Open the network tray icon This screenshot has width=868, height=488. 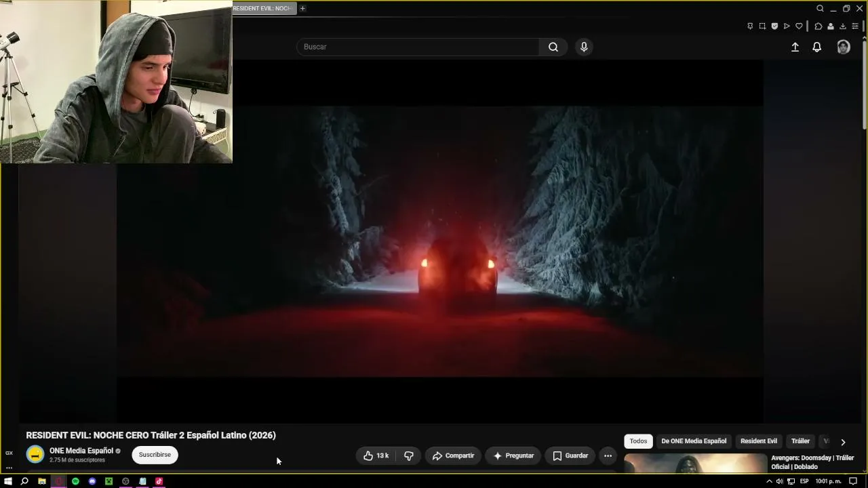[x=791, y=481]
